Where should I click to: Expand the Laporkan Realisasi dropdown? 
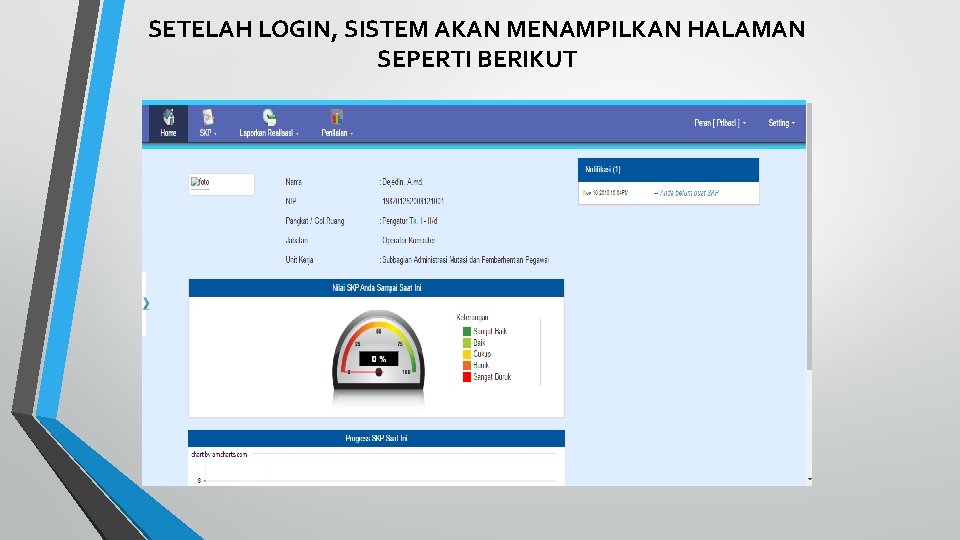269,133
